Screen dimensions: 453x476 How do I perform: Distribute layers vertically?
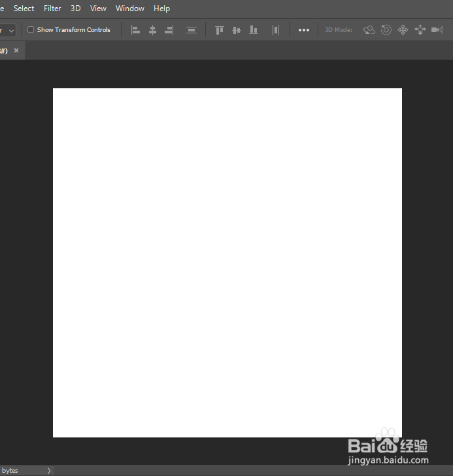[x=192, y=30]
